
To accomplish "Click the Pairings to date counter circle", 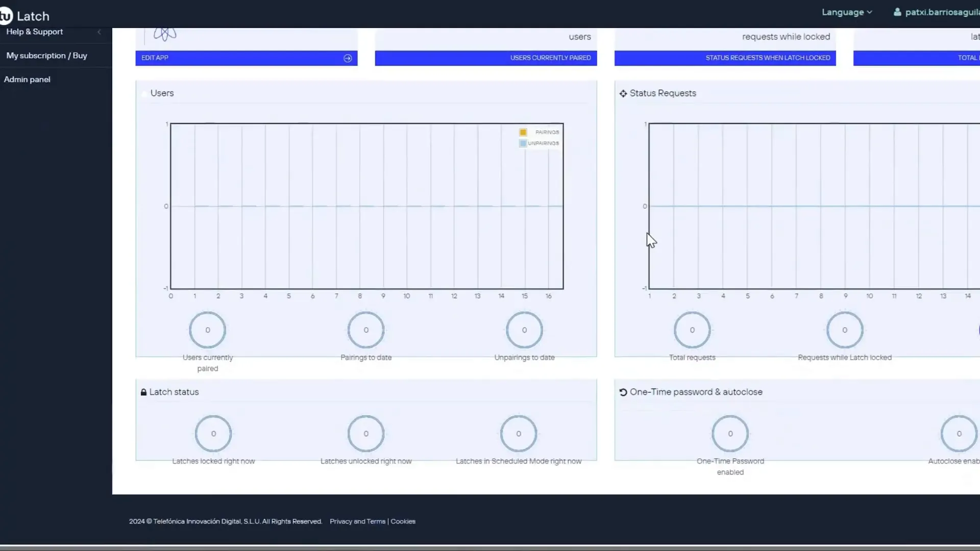I will pyautogui.click(x=366, y=330).
